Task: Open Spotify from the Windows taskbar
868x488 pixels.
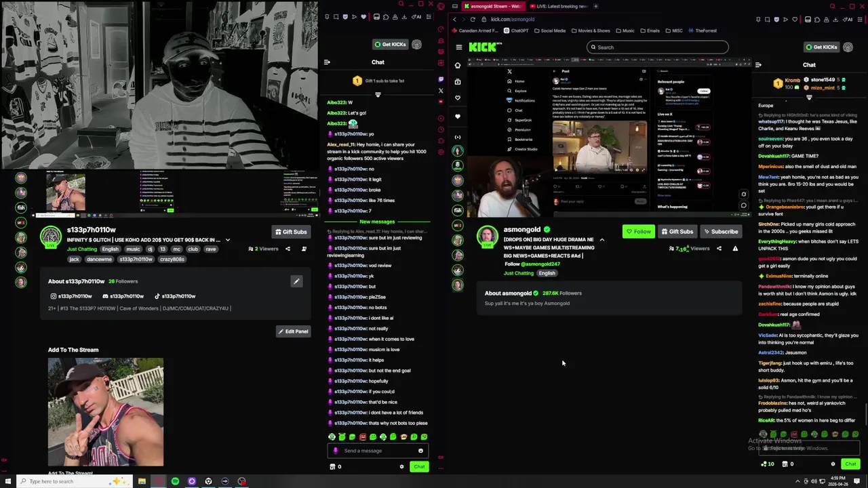Action: [x=175, y=481]
